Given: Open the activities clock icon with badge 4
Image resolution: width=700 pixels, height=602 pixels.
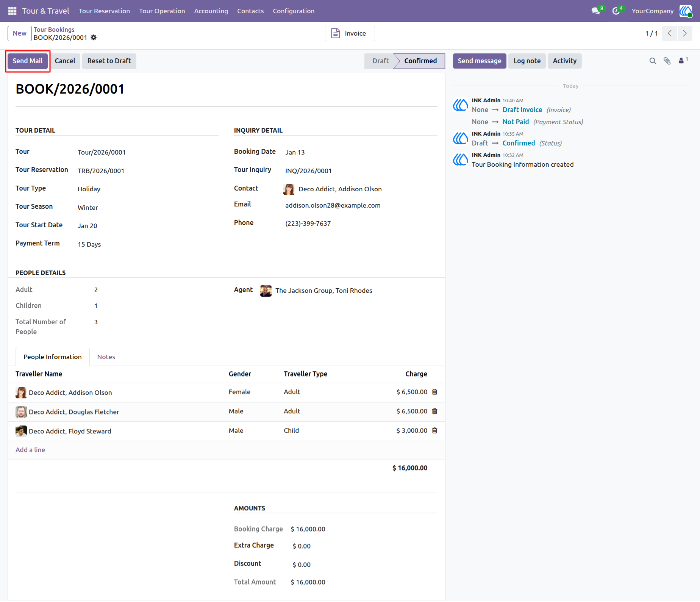Looking at the screenshot, I should 617,11.
